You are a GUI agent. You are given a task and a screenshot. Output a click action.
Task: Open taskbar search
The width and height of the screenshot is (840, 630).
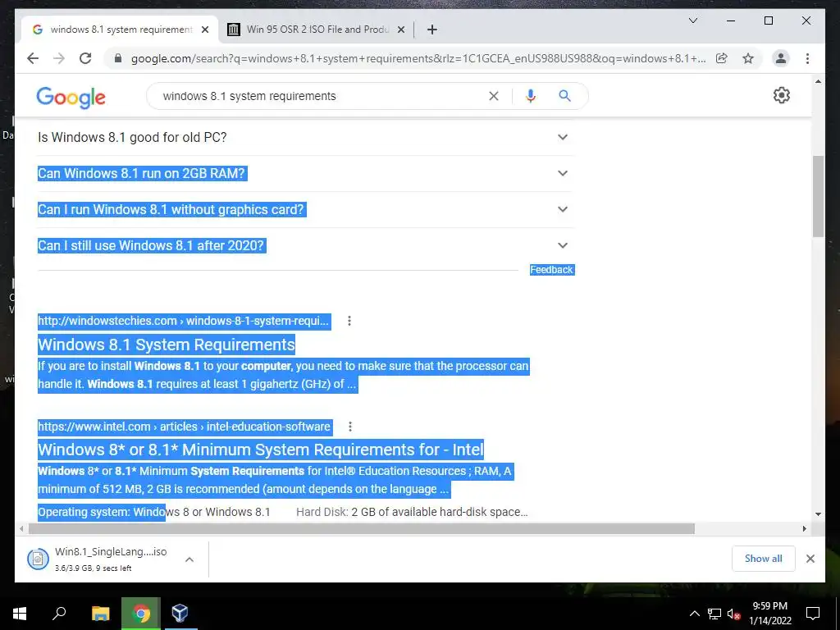pos(59,613)
